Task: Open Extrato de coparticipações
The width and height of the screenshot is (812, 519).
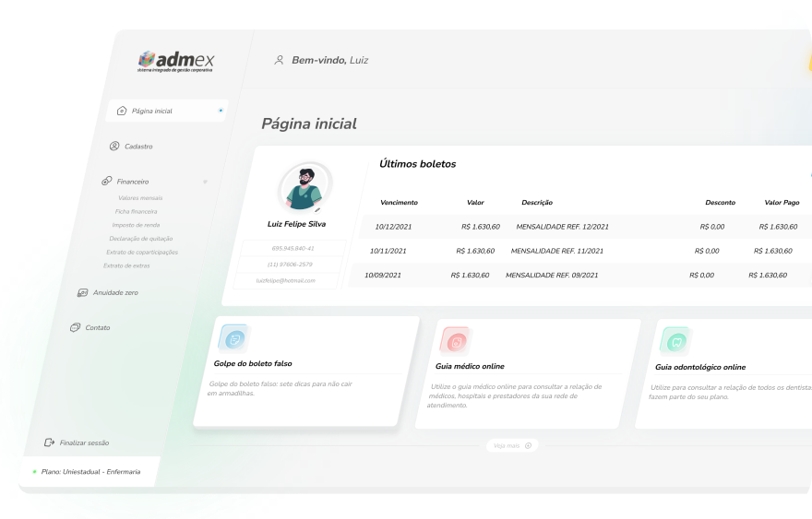Action: (x=141, y=252)
